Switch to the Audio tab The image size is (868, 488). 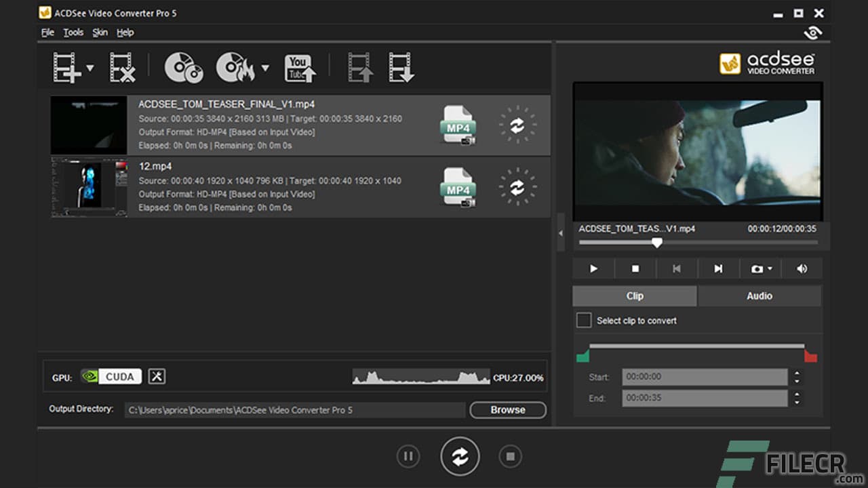pyautogui.click(x=759, y=296)
